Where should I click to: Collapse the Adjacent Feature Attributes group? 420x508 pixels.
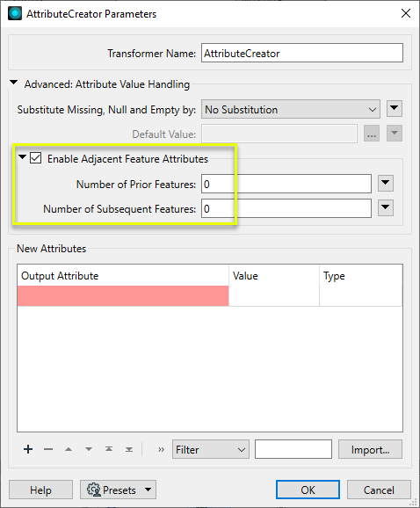22,157
